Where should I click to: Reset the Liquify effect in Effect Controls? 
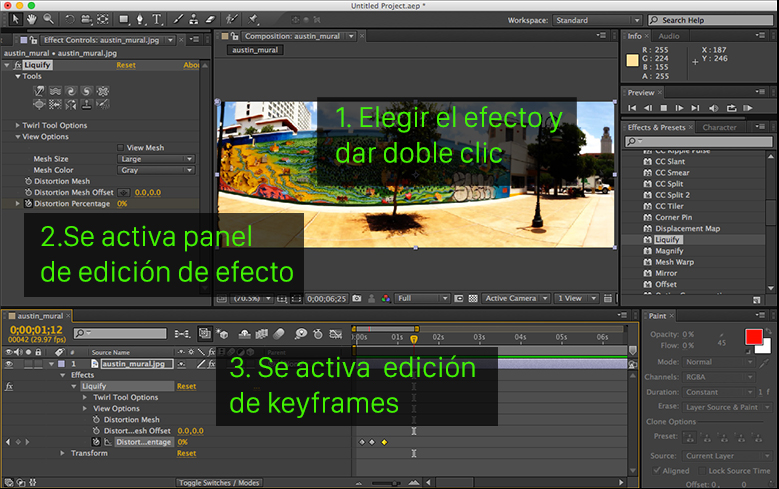[x=126, y=65]
